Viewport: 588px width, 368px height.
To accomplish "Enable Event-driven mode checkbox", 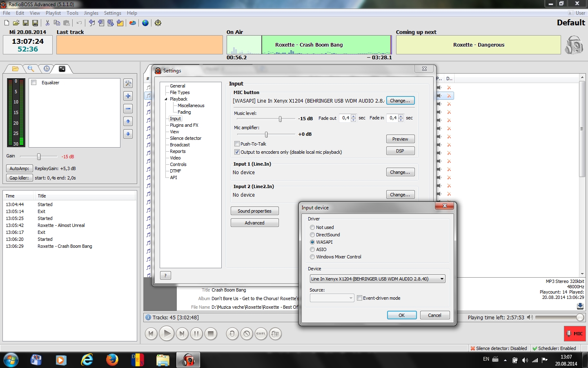I will click(360, 298).
